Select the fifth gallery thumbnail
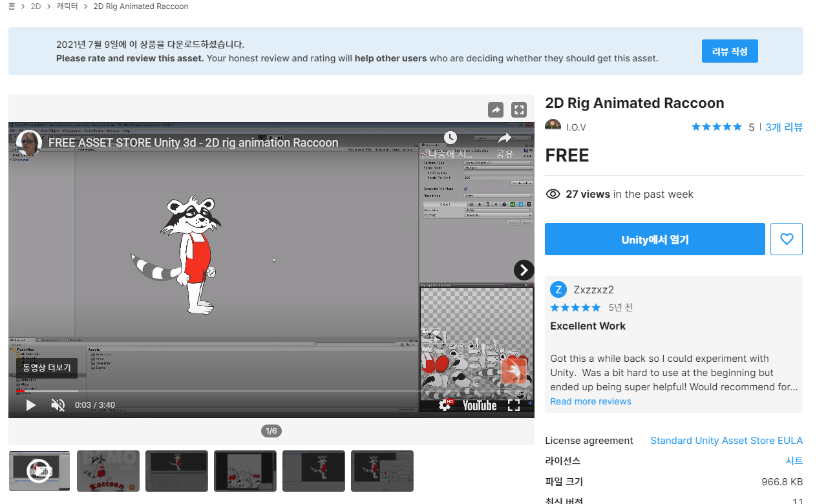Screen dimensions: 837x504 tap(313, 471)
